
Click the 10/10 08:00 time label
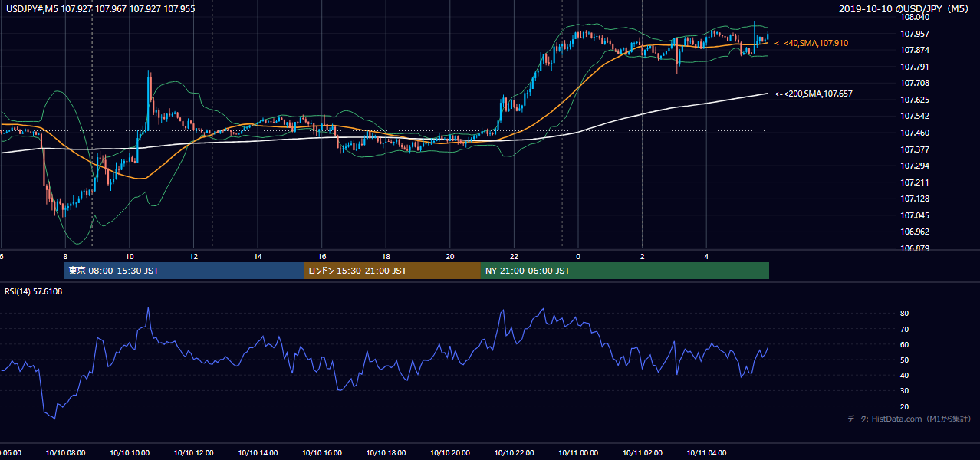pos(65,452)
